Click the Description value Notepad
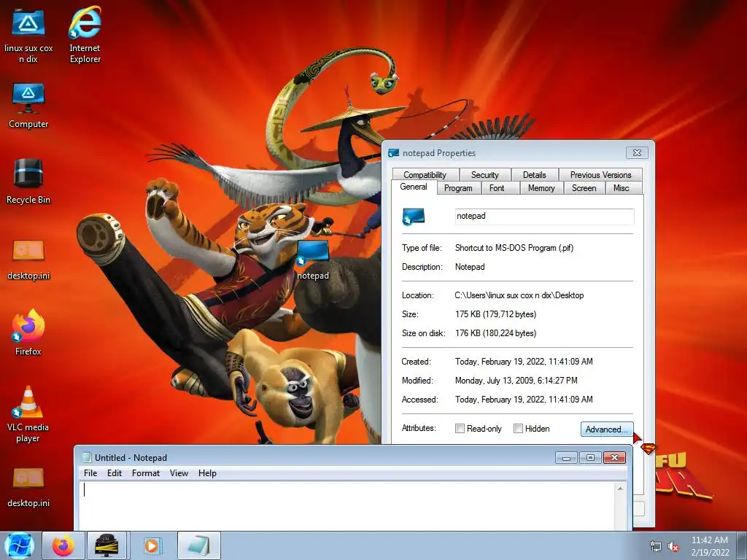This screenshot has width=747, height=560. tap(470, 267)
